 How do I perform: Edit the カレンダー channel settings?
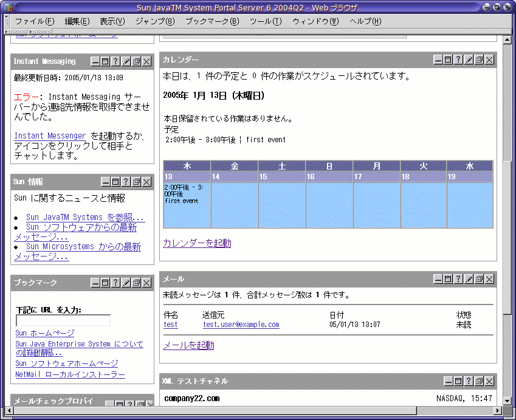[469, 60]
